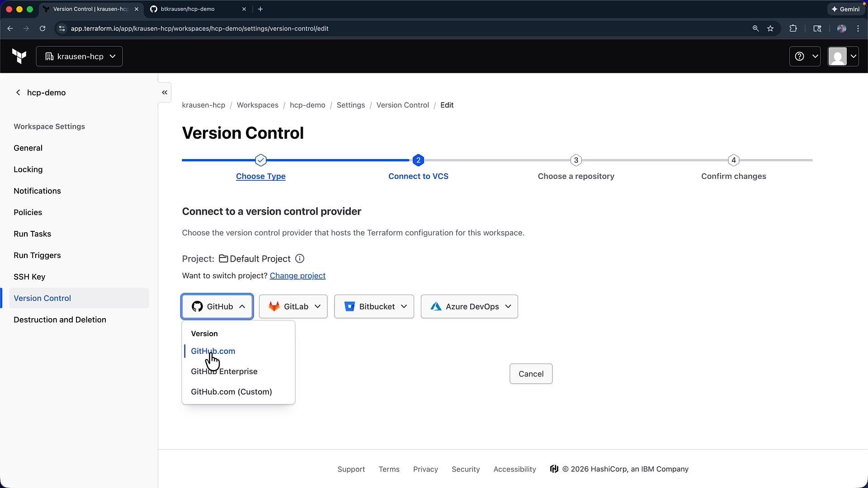
Task: Open the General settings page
Action: (x=28, y=148)
